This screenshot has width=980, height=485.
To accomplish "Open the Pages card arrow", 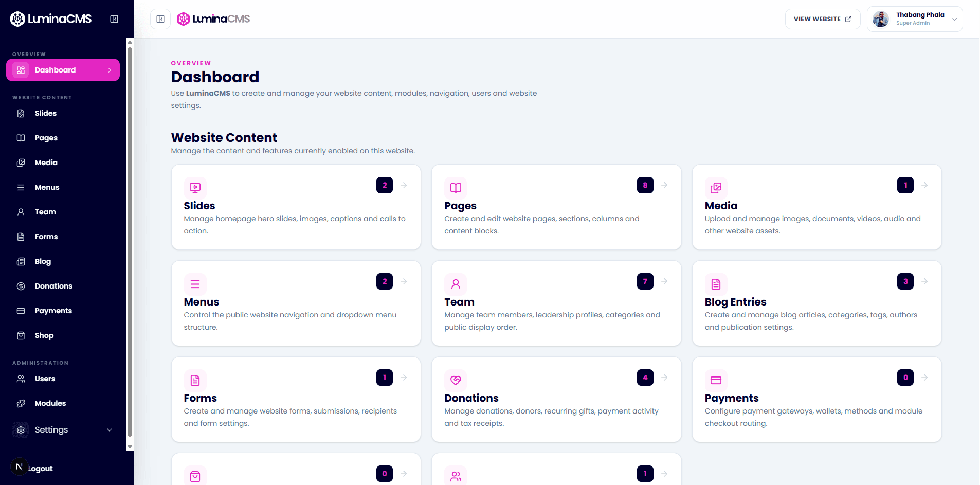I will coord(664,185).
